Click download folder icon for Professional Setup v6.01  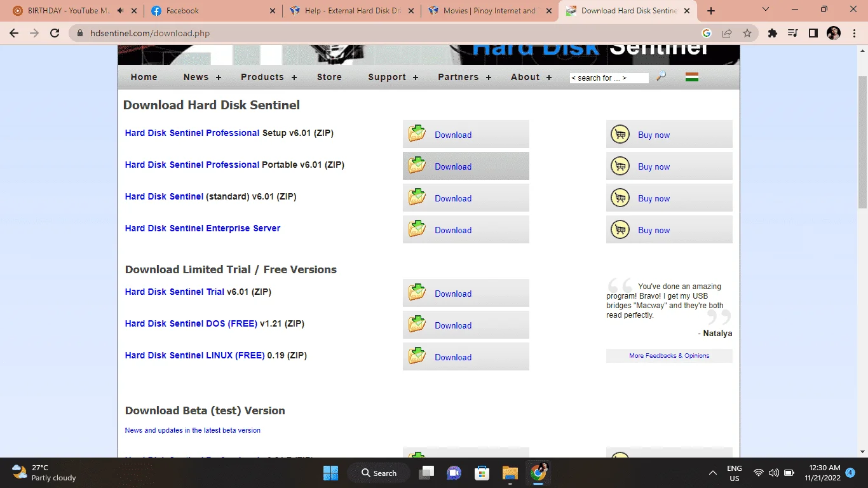coord(417,133)
